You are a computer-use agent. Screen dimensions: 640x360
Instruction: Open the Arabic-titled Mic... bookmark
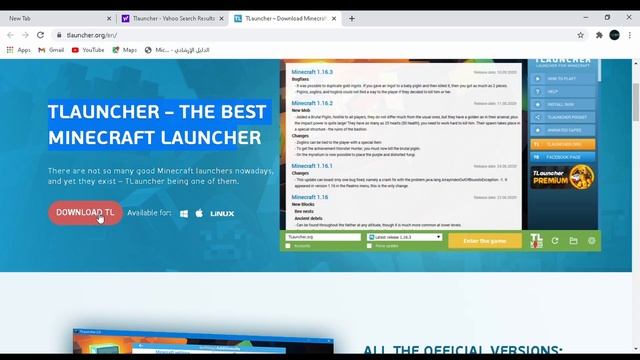coord(177,50)
